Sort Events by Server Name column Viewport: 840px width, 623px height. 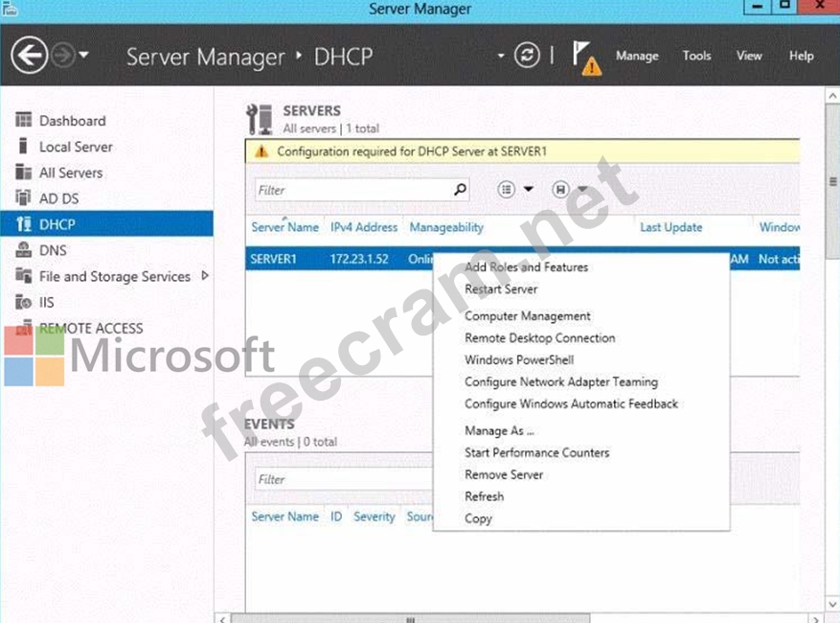tap(285, 517)
